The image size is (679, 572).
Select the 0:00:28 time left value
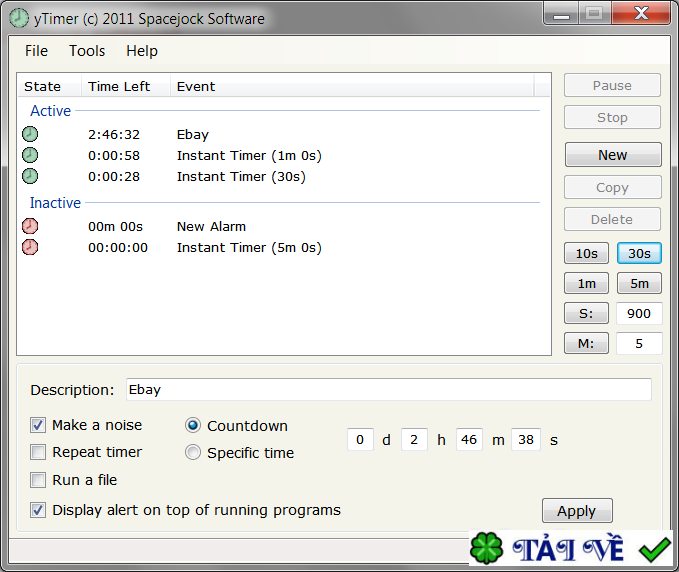[x=114, y=177]
